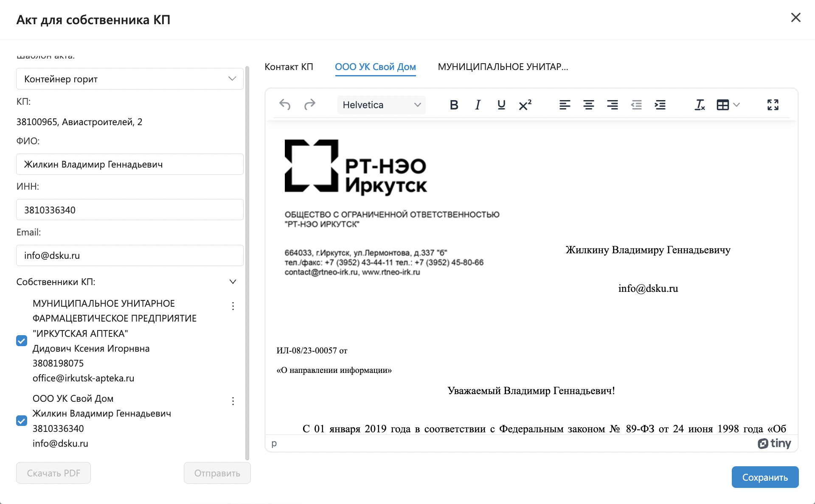Viewport: 815px width, 504px height.
Task: Toggle italic formatting
Action: (x=478, y=105)
